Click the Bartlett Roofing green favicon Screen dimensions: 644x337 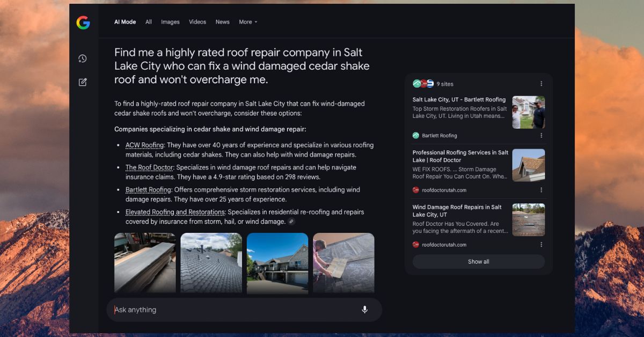pyautogui.click(x=415, y=136)
